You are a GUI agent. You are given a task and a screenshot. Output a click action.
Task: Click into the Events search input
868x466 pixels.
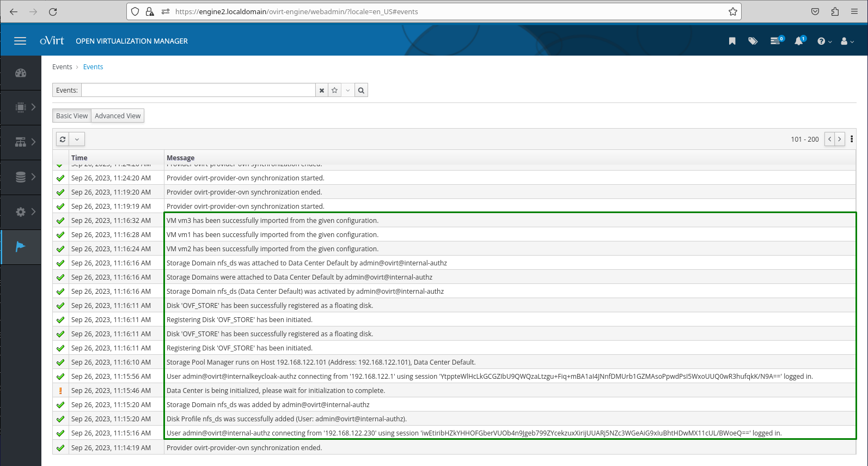(x=198, y=90)
